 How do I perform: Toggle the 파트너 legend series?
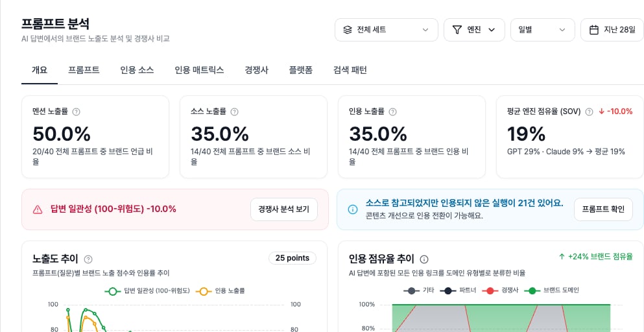point(458,290)
